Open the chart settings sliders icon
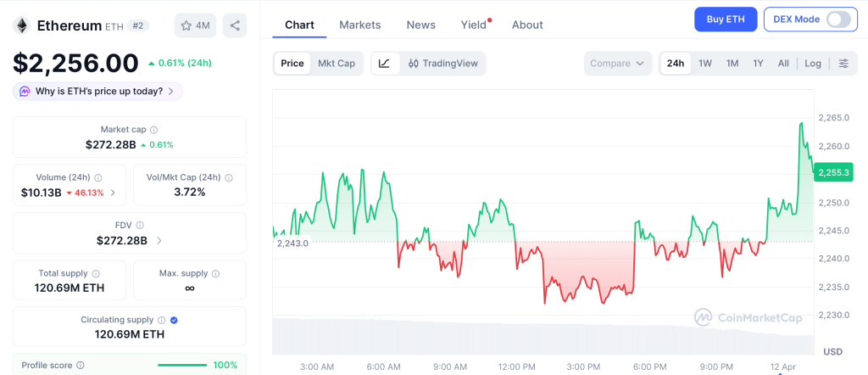Image resolution: width=868 pixels, height=375 pixels. pos(843,63)
